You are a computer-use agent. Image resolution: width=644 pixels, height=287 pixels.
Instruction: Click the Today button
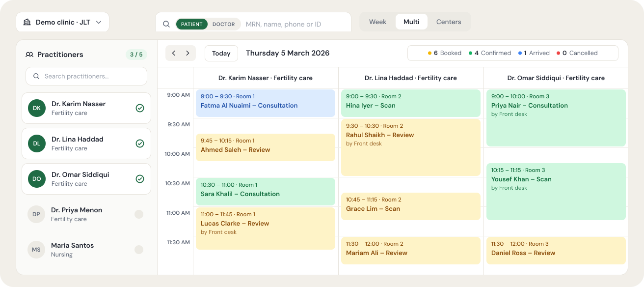[221, 53]
